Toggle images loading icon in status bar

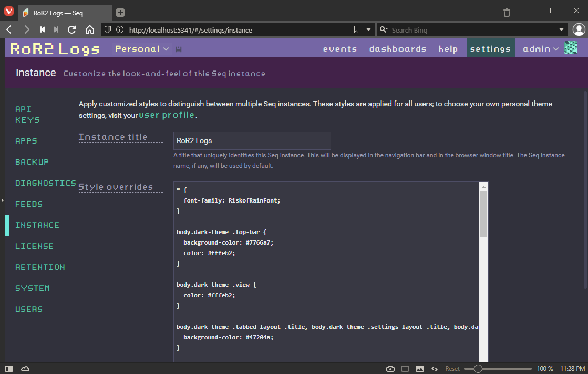pos(420,369)
